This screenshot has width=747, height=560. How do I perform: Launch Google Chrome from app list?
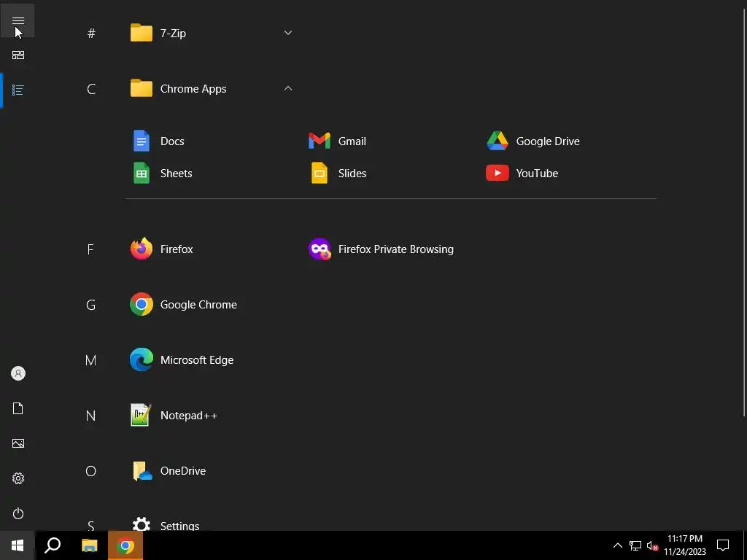point(183,305)
